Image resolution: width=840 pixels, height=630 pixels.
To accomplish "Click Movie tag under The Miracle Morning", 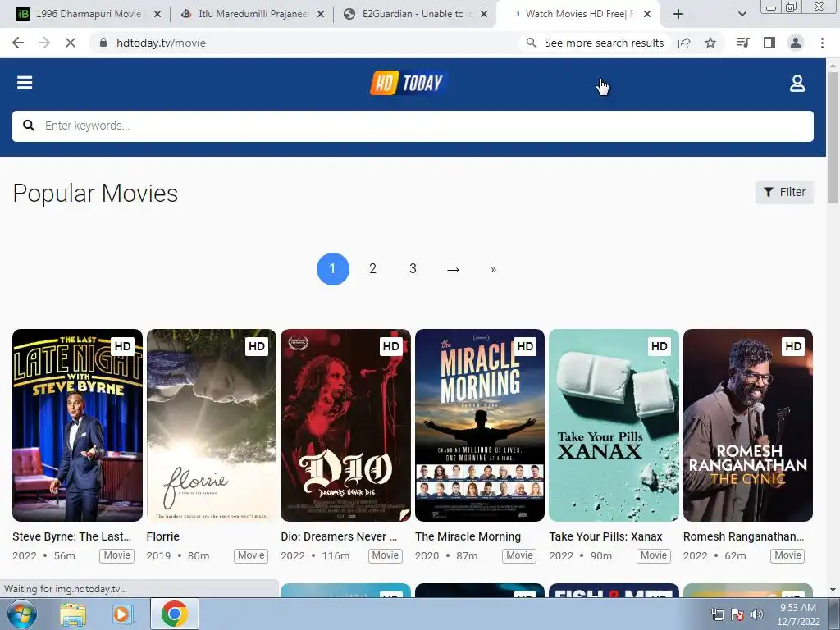I will point(519,555).
